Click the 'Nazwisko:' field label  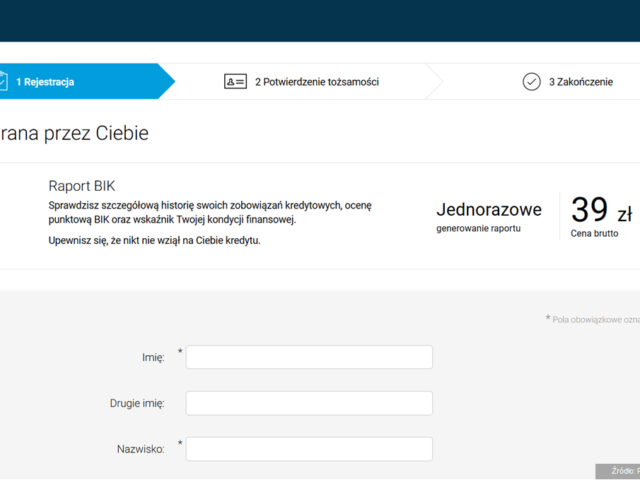[x=140, y=449]
